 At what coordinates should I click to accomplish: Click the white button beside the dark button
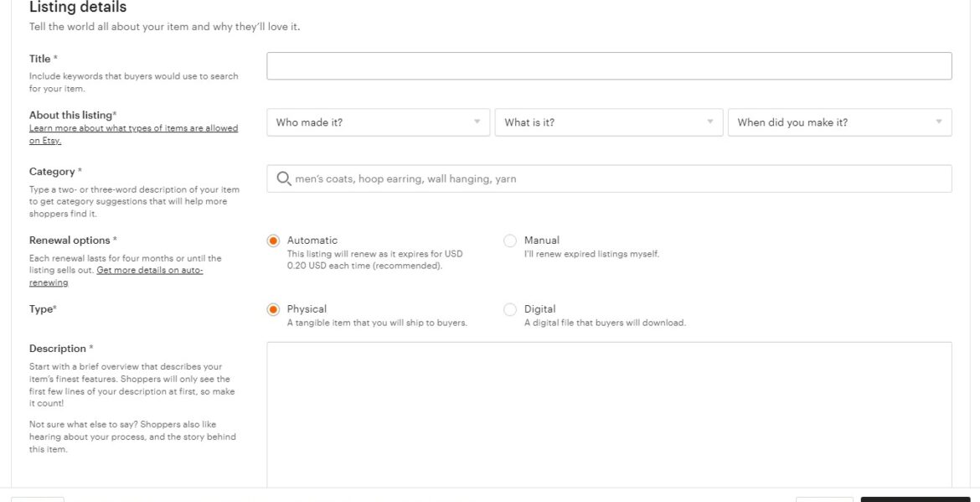pyautogui.click(x=824, y=499)
